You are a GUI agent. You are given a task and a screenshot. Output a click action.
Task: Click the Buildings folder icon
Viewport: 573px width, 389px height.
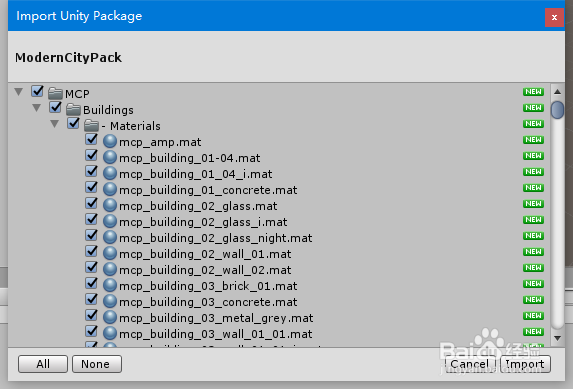(x=73, y=109)
